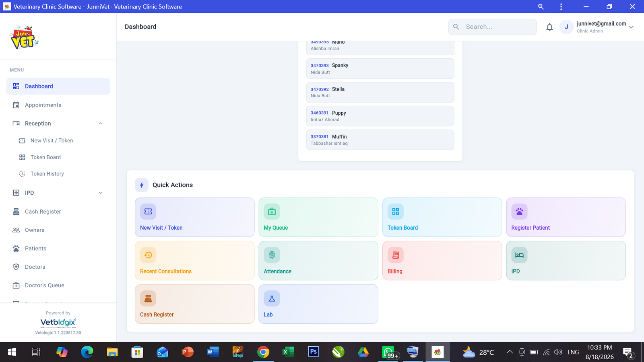Click the Register Patient paw icon

pyautogui.click(x=519, y=212)
